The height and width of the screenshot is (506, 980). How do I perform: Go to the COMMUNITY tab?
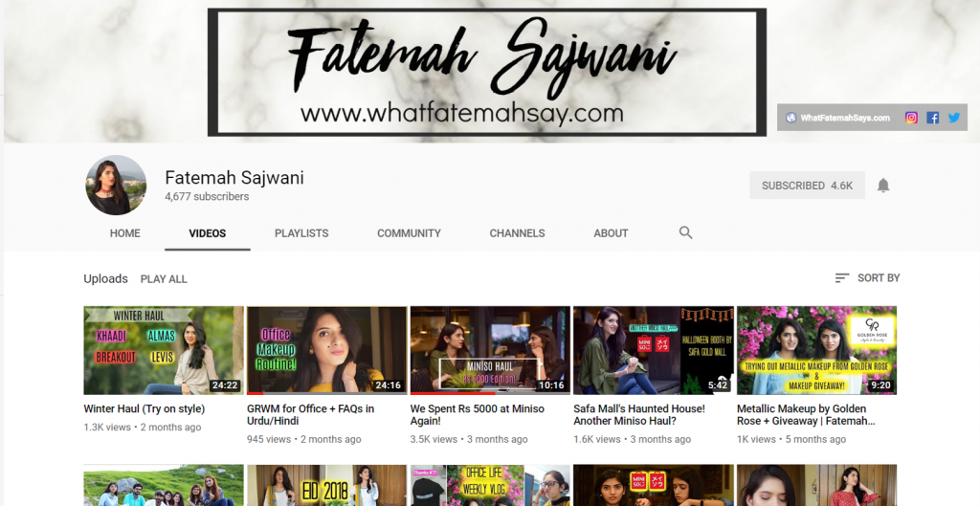(x=409, y=233)
